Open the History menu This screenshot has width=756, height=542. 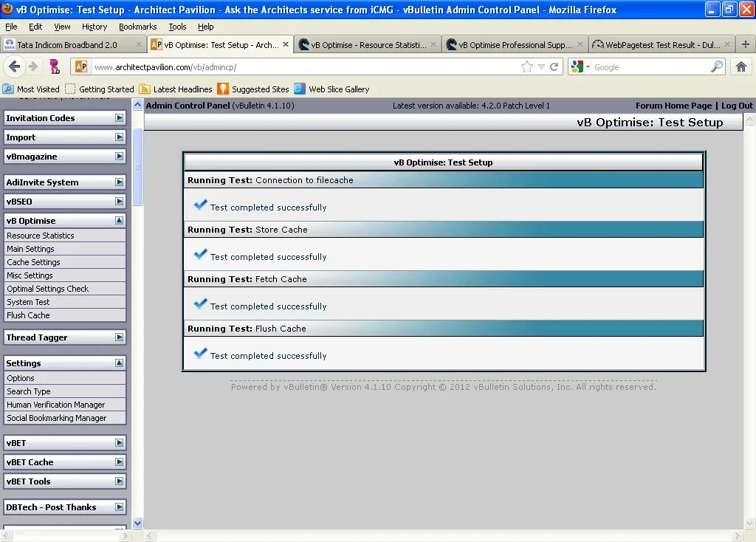pos(94,27)
